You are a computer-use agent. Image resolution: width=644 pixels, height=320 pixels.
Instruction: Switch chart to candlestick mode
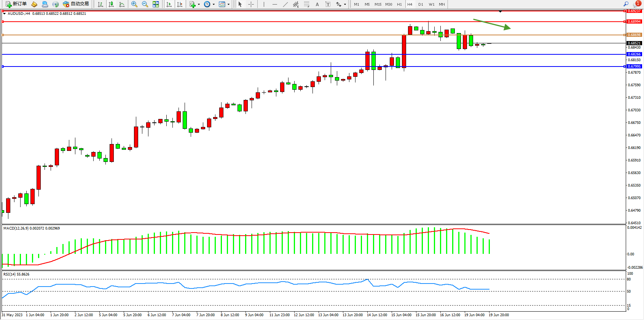tap(111, 4)
